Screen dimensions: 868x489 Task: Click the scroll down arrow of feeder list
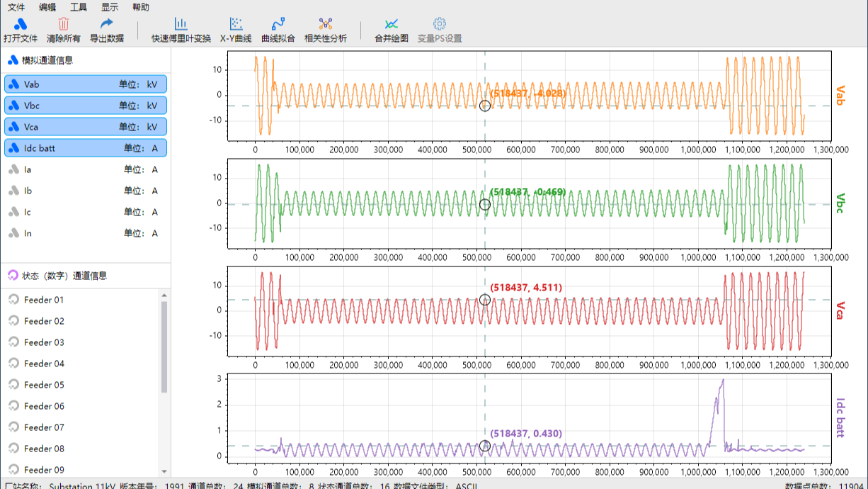pyautogui.click(x=164, y=471)
